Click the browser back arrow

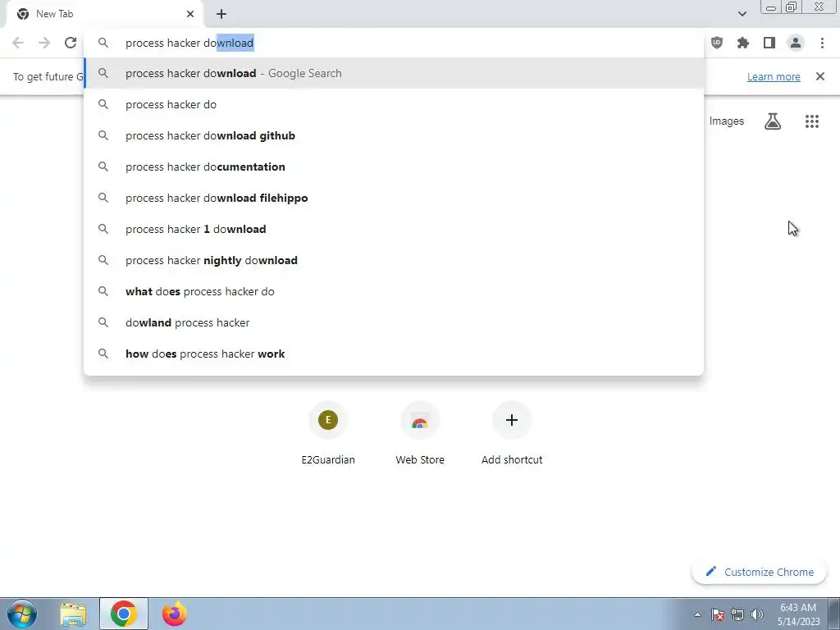click(18, 43)
